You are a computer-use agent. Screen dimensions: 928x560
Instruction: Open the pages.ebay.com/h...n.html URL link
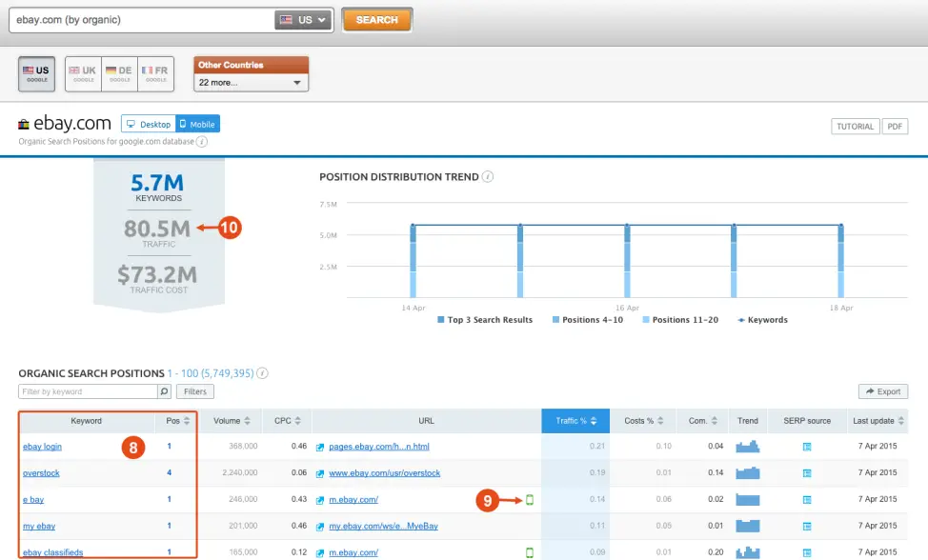pyautogui.click(x=379, y=447)
